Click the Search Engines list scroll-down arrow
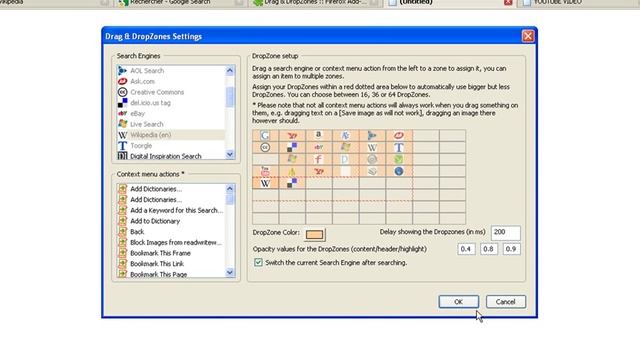The width and height of the screenshot is (640, 360). tap(230, 154)
